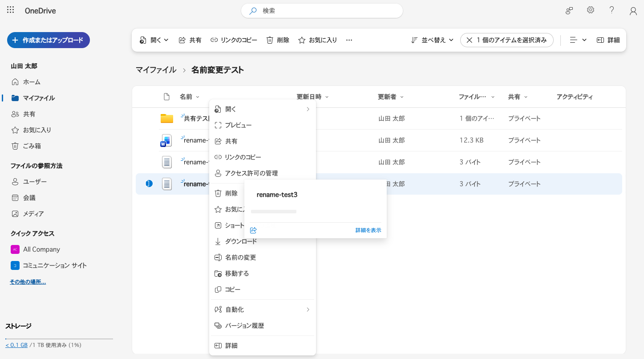This screenshot has height=359, width=644.
Task: Choose プレビュー in the context menu
Action: click(x=263, y=125)
